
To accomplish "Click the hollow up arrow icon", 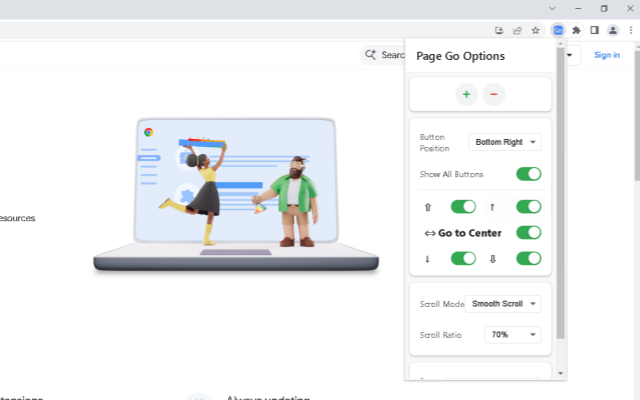I will click(x=428, y=207).
